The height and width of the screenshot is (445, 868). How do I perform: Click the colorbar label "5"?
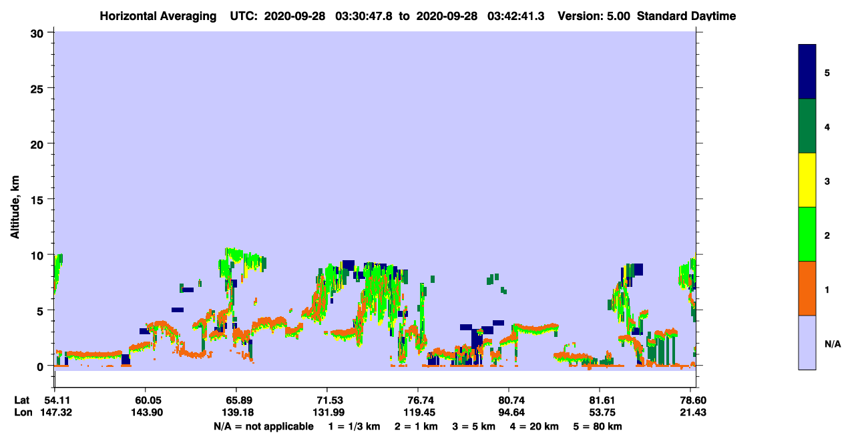click(x=827, y=73)
